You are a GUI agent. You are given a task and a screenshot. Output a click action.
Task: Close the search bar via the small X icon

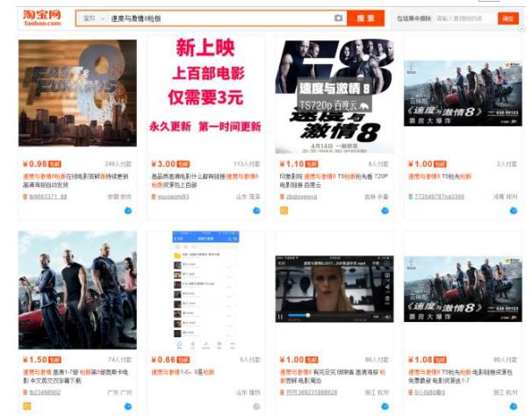coord(521,29)
